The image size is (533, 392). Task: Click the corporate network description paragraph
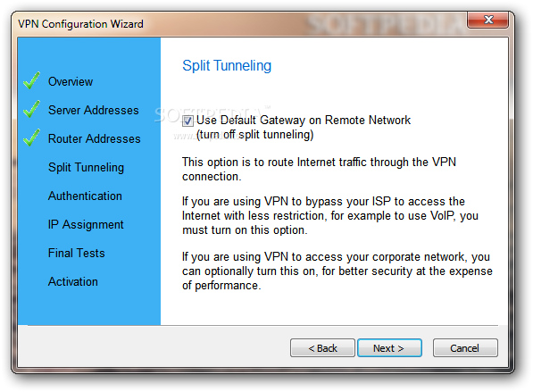point(337,271)
